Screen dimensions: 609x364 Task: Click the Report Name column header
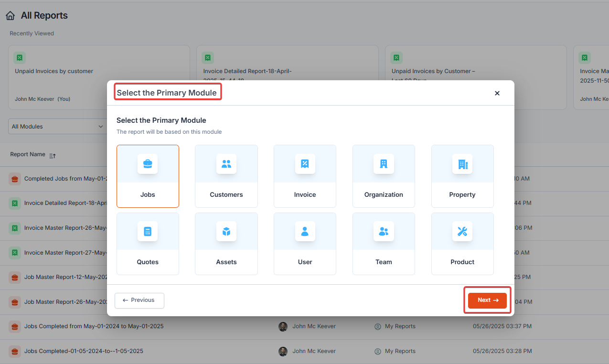[28, 154]
